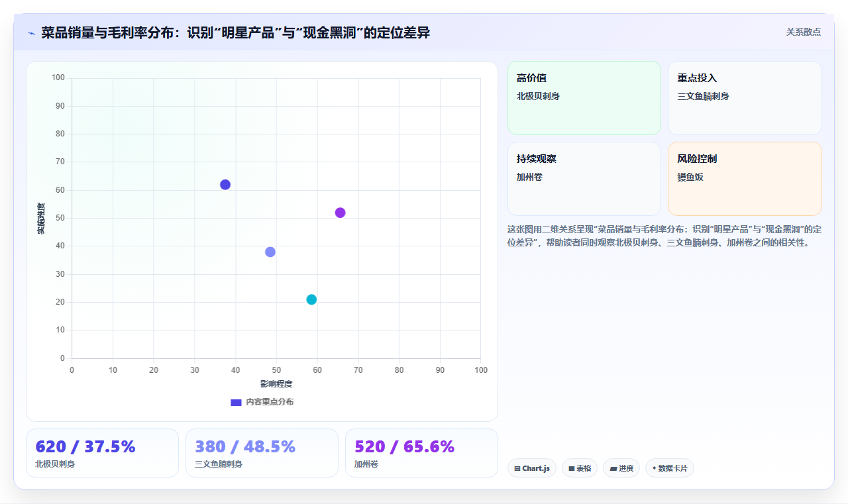This screenshot has height=504, width=848.
Task: Click the 影响程度 x-axis title
Action: click(276, 384)
